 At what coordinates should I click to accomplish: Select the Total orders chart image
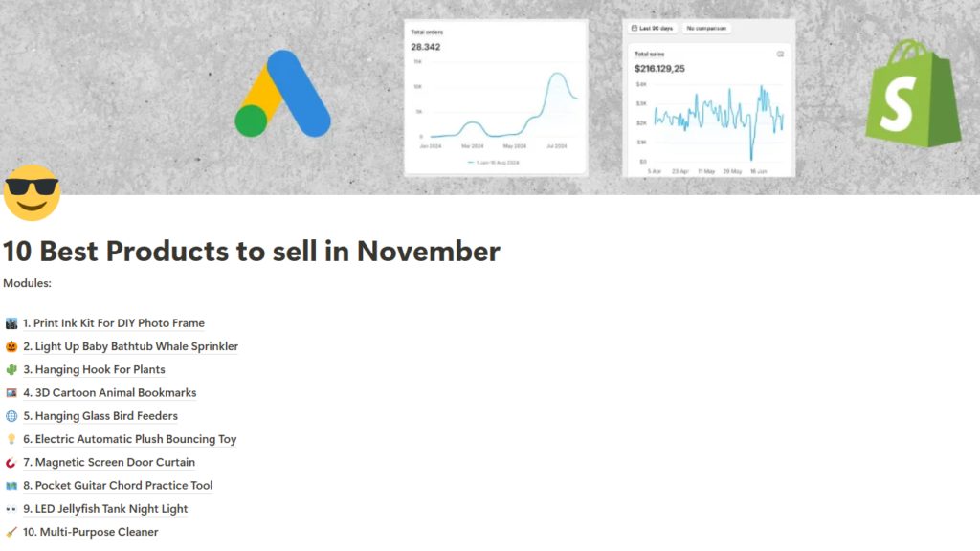tap(495, 98)
